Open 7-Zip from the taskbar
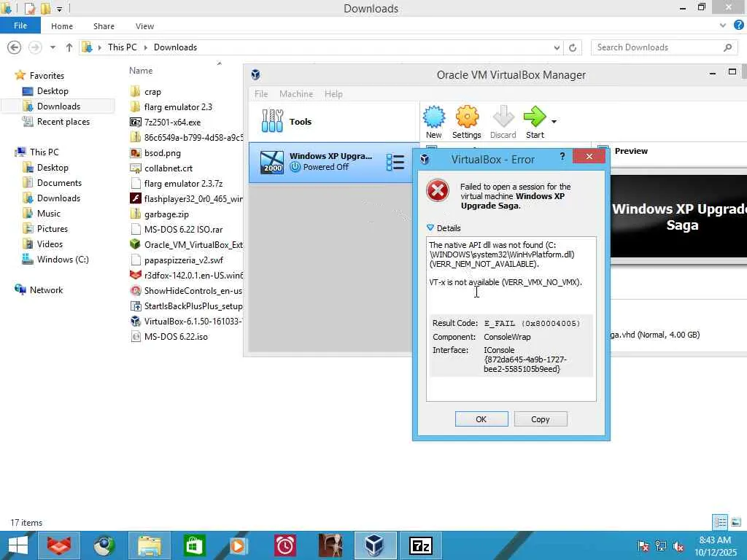747x560 pixels. click(x=421, y=545)
